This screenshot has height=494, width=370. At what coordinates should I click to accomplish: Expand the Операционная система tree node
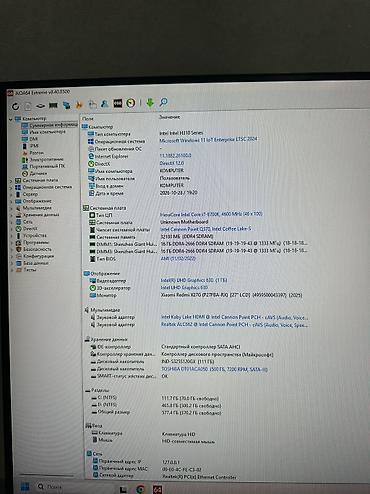click(11, 187)
